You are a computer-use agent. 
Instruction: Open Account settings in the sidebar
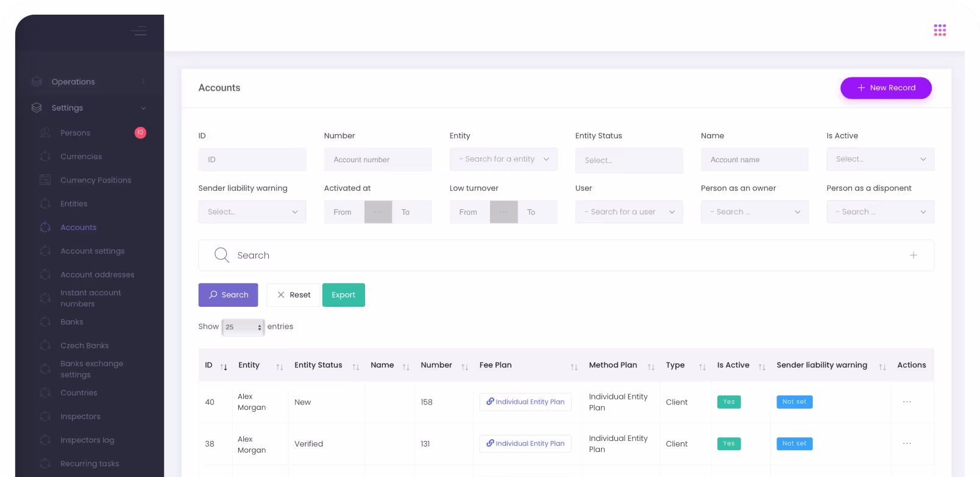tap(92, 251)
